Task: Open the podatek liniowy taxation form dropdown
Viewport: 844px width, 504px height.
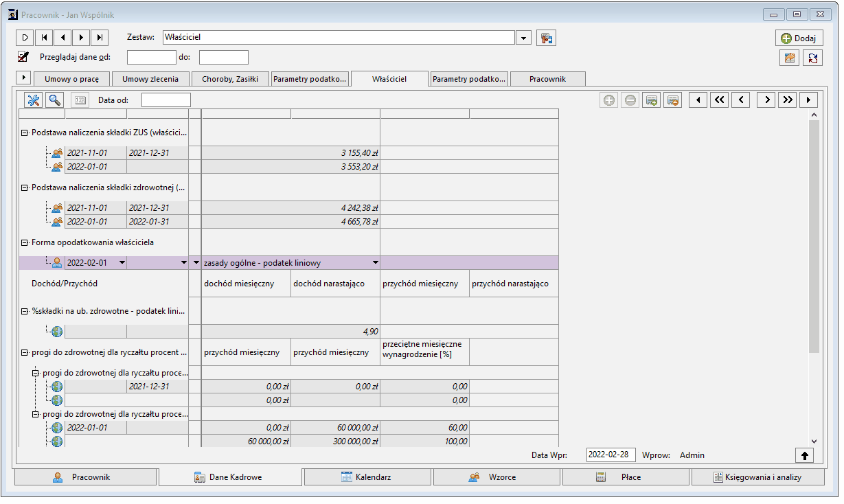Action: 376,262
